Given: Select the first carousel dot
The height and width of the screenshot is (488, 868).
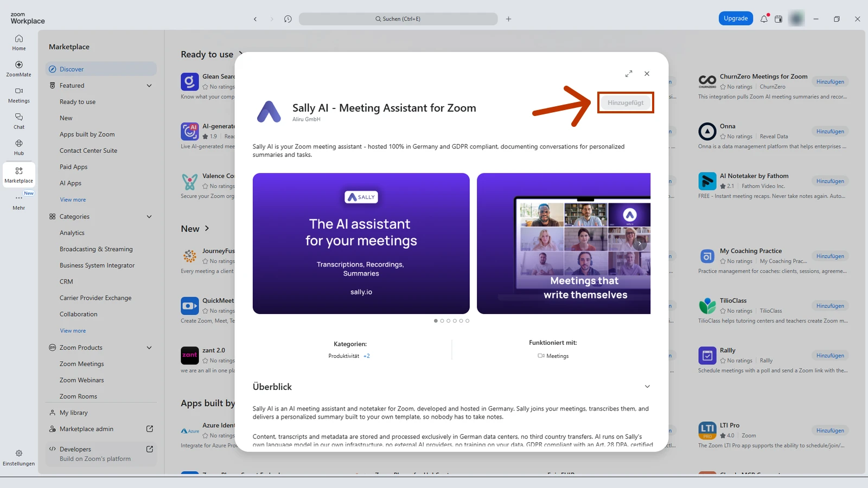Looking at the screenshot, I should pyautogui.click(x=436, y=320).
